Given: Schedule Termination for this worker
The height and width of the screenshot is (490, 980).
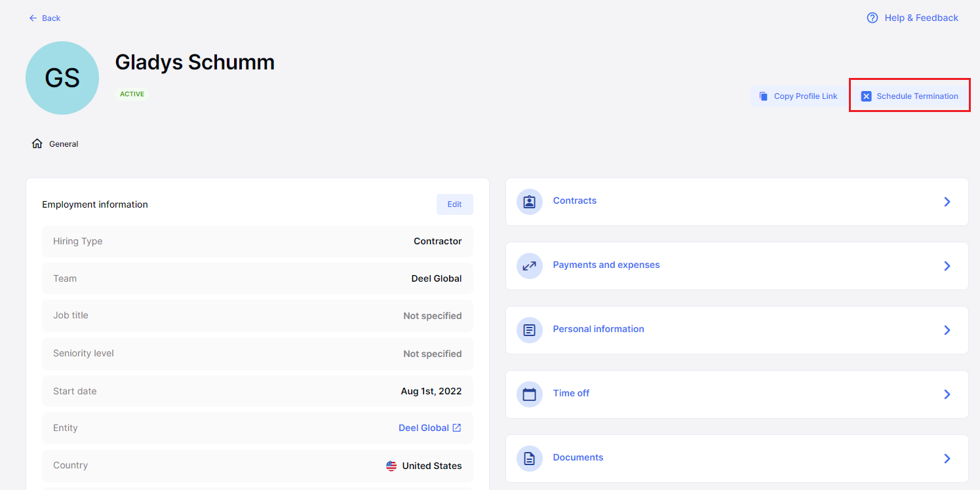Looking at the screenshot, I should click(x=910, y=96).
